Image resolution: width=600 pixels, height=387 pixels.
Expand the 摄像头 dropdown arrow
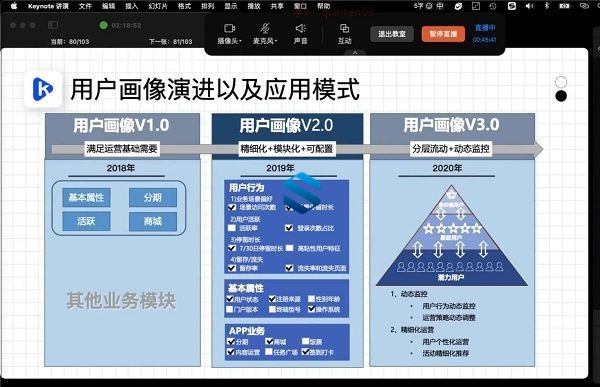pyautogui.click(x=241, y=41)
